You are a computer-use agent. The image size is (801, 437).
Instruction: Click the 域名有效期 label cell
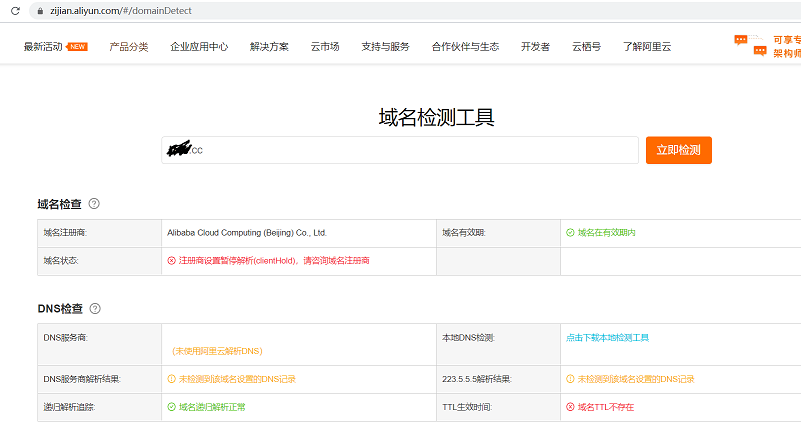coord(499,233)
